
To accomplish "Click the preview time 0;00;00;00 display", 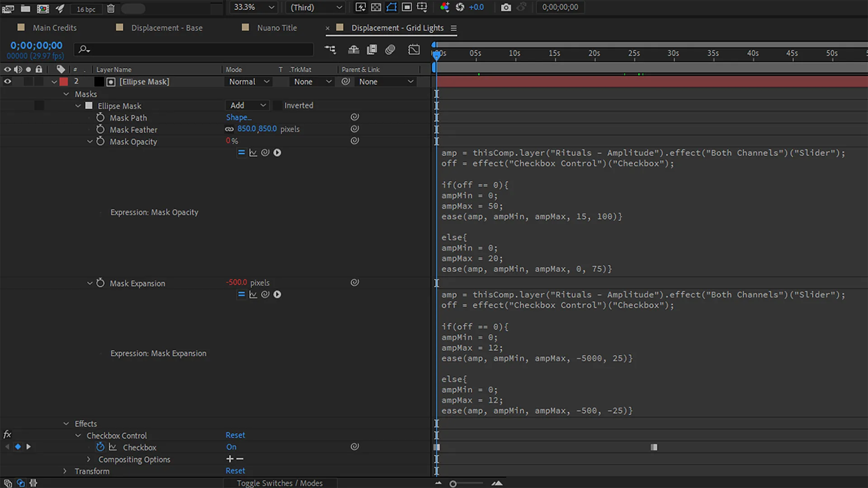I will [560, 7].
